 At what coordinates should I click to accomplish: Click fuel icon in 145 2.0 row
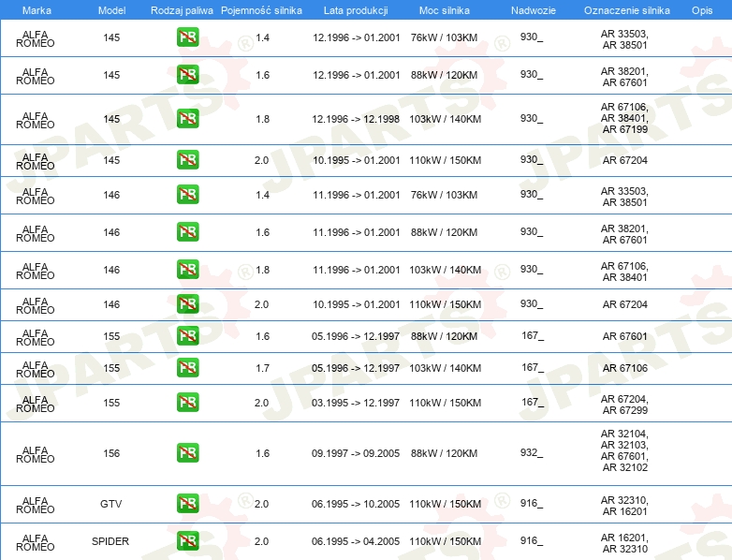[x=187, y=160]
